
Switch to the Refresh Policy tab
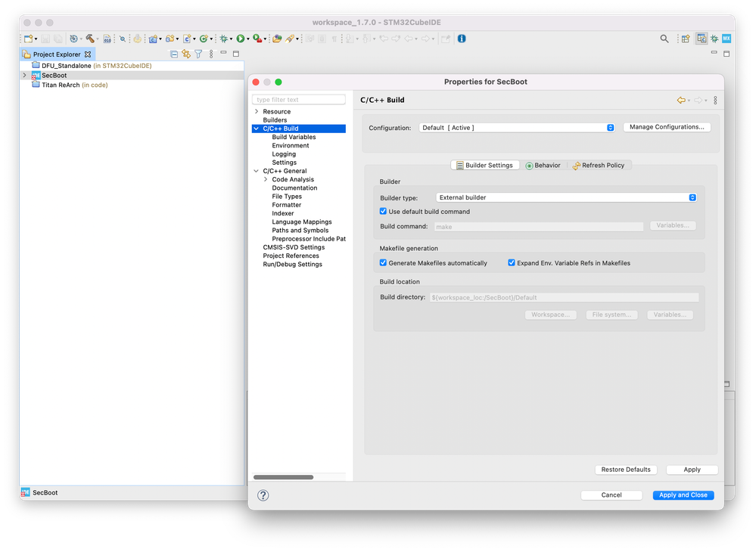point(599,165)
